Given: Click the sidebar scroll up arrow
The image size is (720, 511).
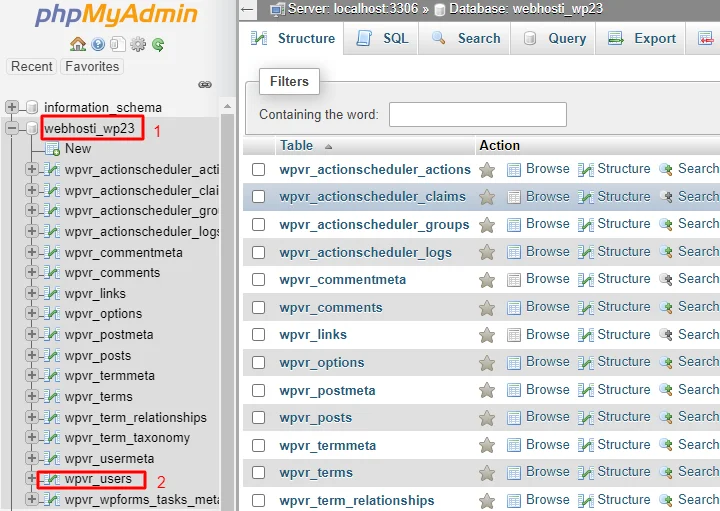Looking at the screenshot, I should click(x=227, y=106).
